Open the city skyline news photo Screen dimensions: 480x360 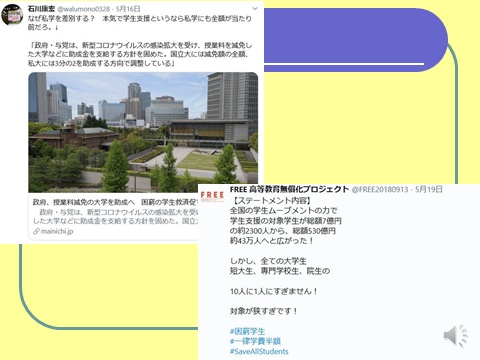(143, 132)
